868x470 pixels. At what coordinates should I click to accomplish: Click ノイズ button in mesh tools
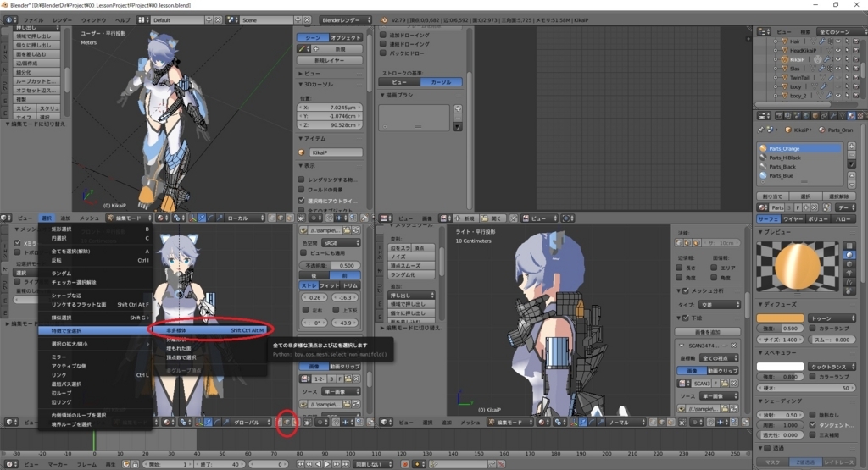coord(411,257)
